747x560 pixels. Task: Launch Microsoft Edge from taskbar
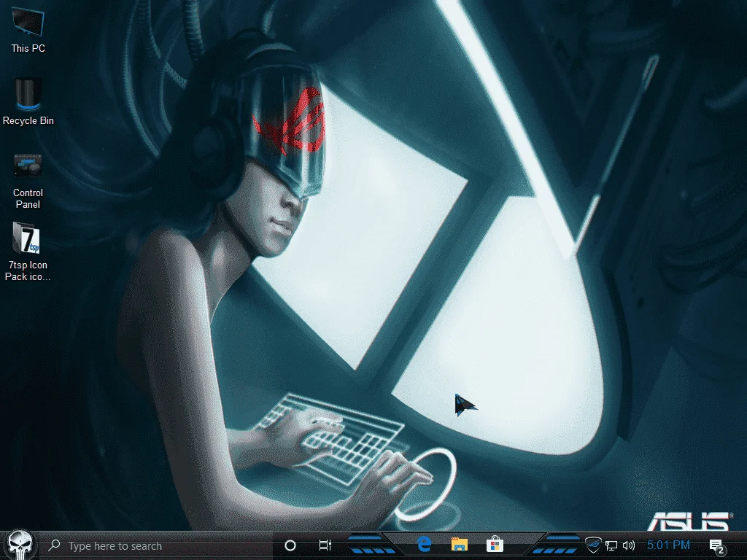424,544
